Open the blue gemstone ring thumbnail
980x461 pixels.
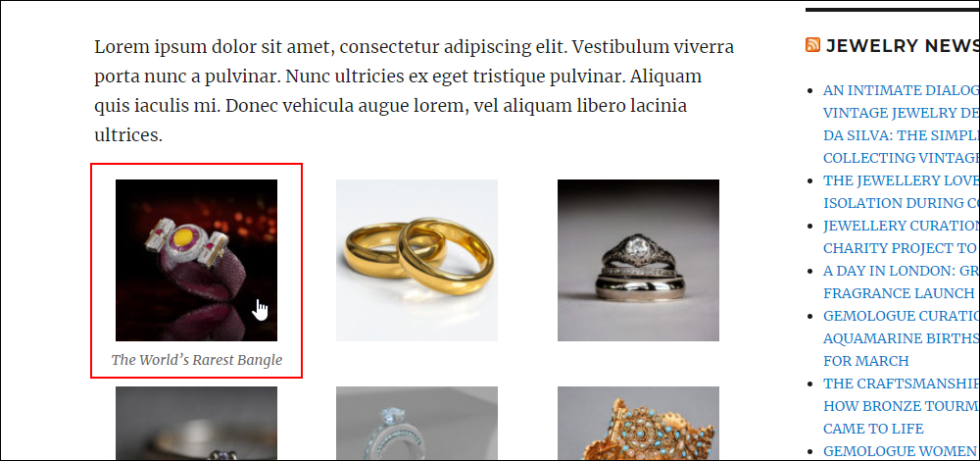click(x=416, y=424)
